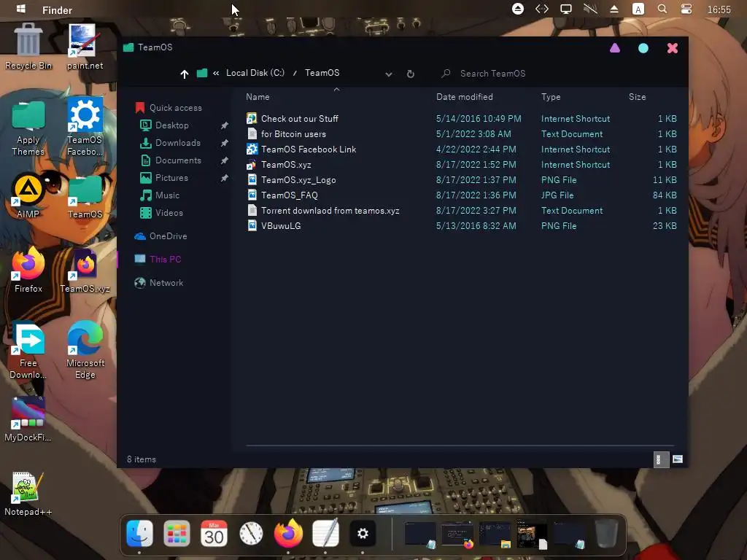Select Quick access in the sidebar

click(169, 108)
